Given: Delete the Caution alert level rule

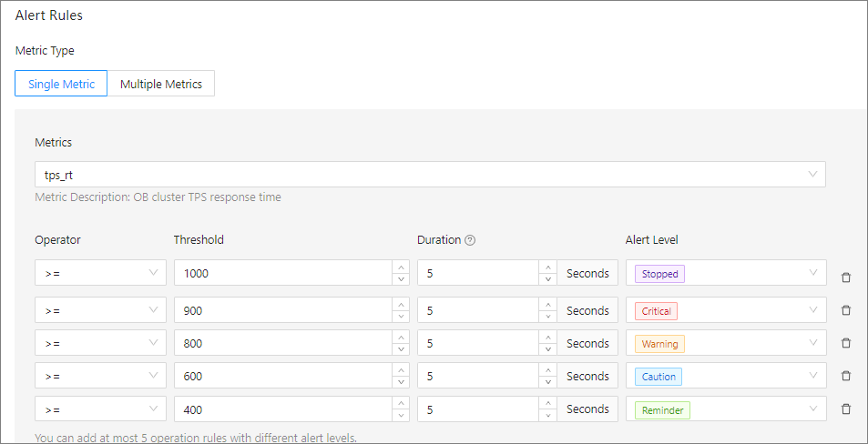Looking at the screenshot, I should [845, 376].
